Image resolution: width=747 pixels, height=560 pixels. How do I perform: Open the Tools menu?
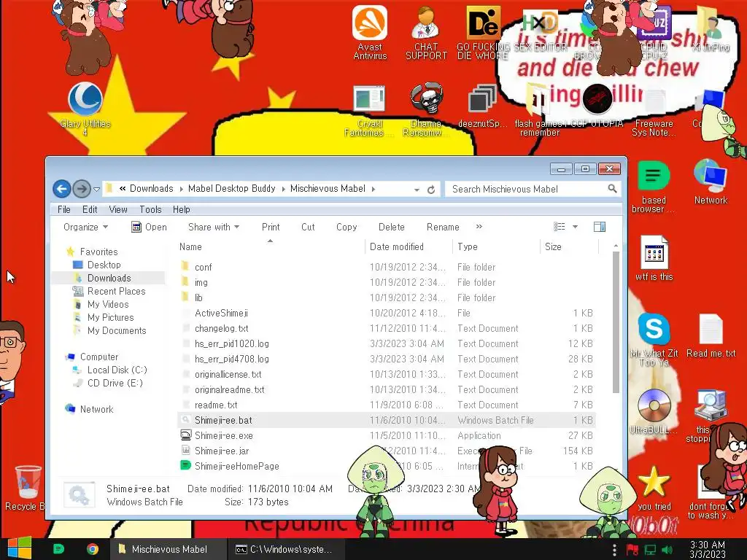point(150,209)
